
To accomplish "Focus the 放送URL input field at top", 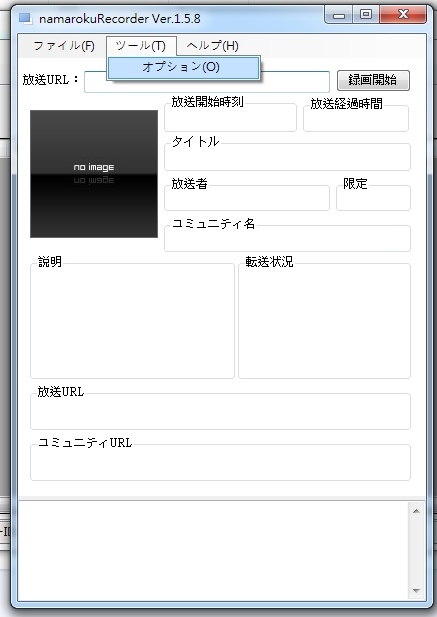I will [x=207, y=82].
